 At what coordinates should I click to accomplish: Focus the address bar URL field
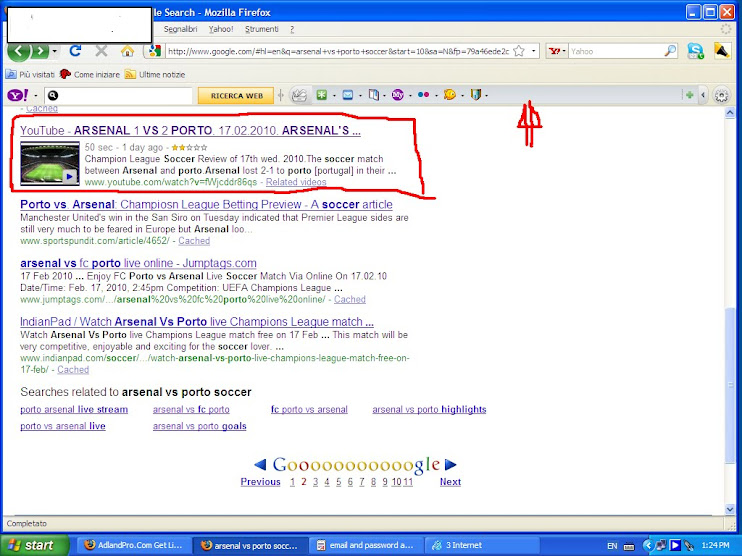pos(338,51)
